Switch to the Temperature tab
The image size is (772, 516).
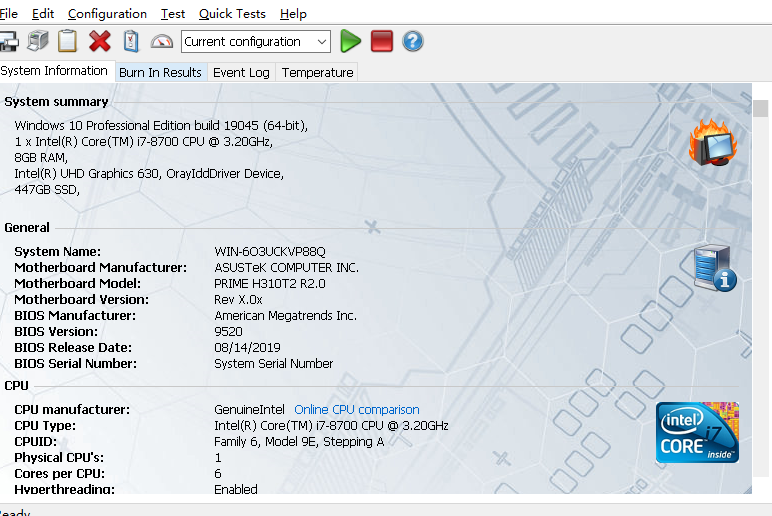(318, 72)
